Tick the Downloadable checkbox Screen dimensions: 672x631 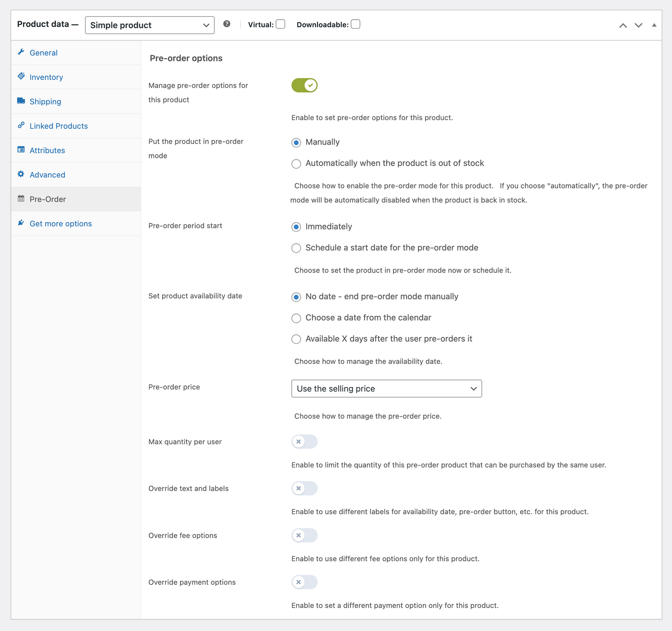[355, 24]
